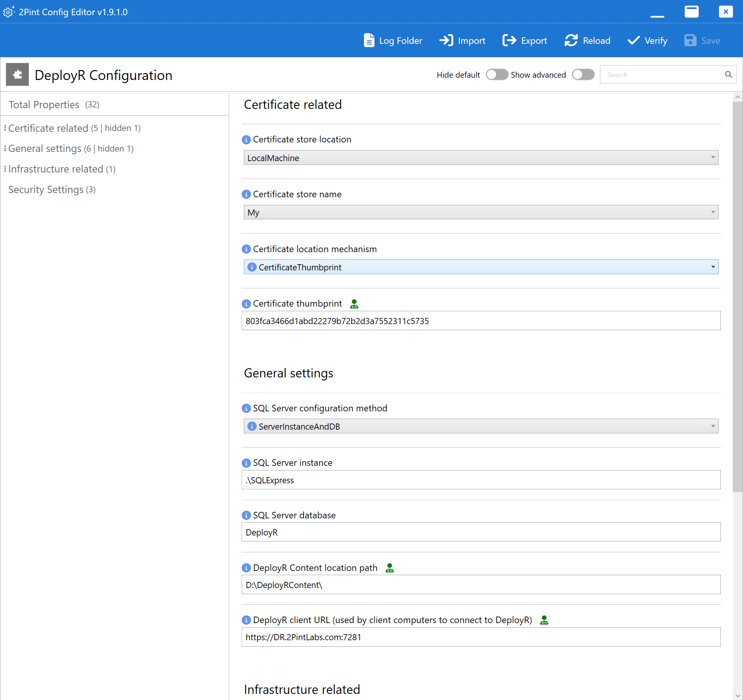743x700 pixels.
Task: Open the Certificate store location dropdown
Action: tap(481, 158)
